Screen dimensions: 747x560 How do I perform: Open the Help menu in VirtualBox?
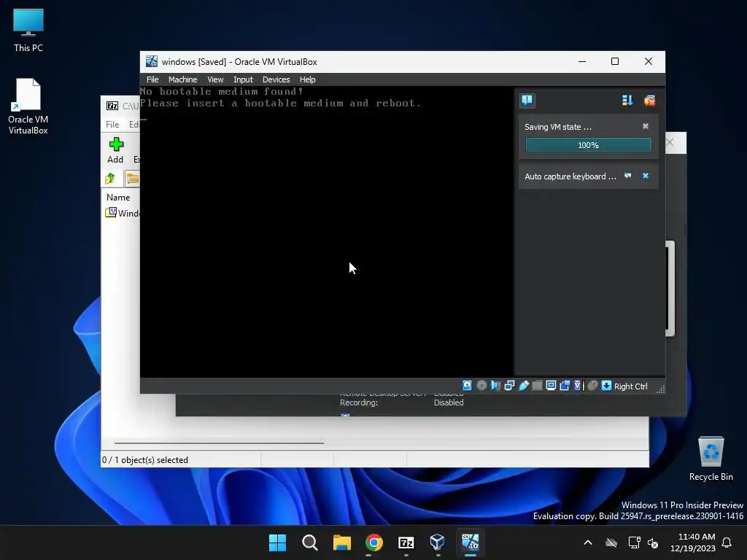coord(307,79)
